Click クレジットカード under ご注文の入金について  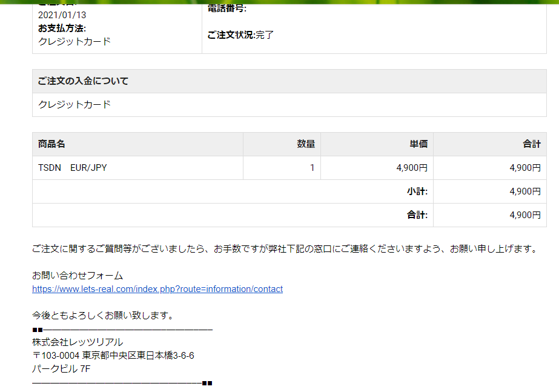pyautogui.click(x=74, y=104)
